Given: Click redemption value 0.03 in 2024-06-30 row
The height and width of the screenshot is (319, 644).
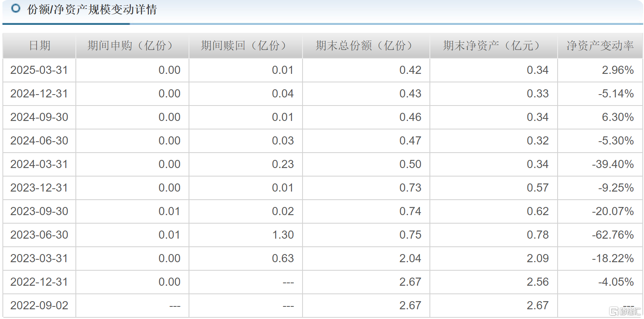Looking at the screenshot, I should tap(283, 141).
